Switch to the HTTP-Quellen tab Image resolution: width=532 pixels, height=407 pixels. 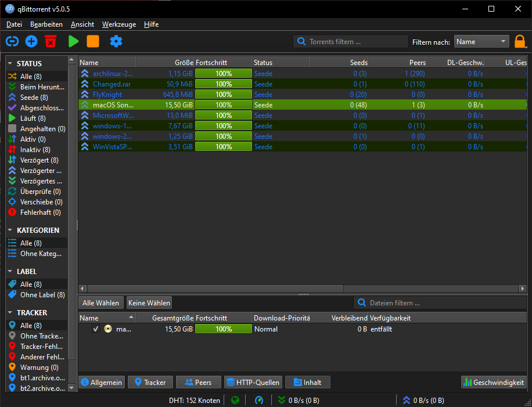coord(253,382)
